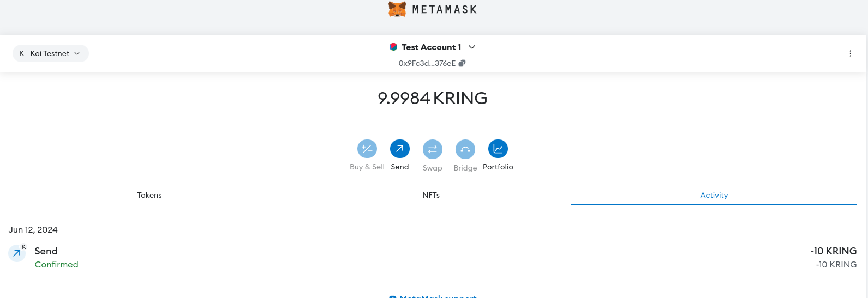Image resolution: width=868 pixels, height=298 pixels.
Task: Click the Bridge icon
Action: click(x=465, y=149)
